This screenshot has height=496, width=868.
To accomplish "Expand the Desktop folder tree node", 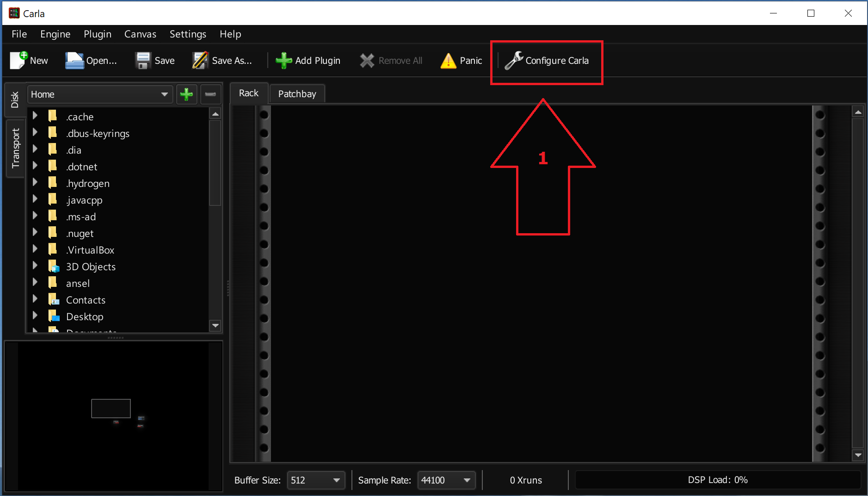I will [35, 316].
